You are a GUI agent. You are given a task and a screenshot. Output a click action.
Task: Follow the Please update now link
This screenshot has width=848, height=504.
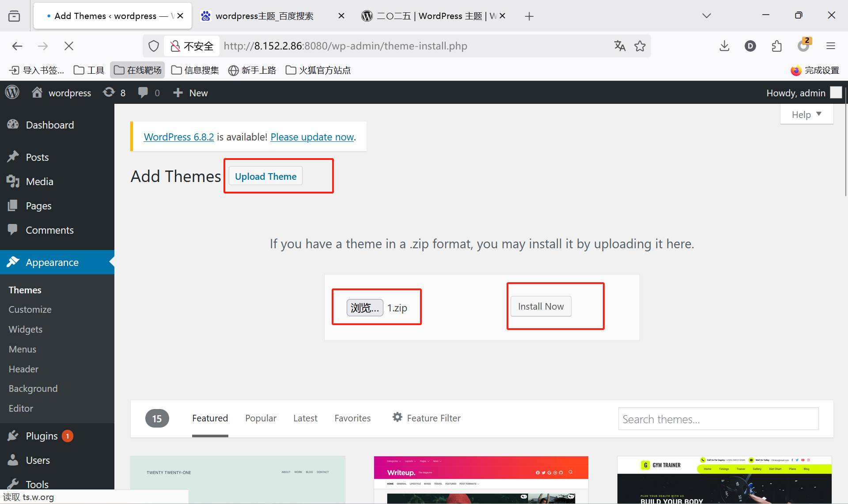click(x=312, y=137)
